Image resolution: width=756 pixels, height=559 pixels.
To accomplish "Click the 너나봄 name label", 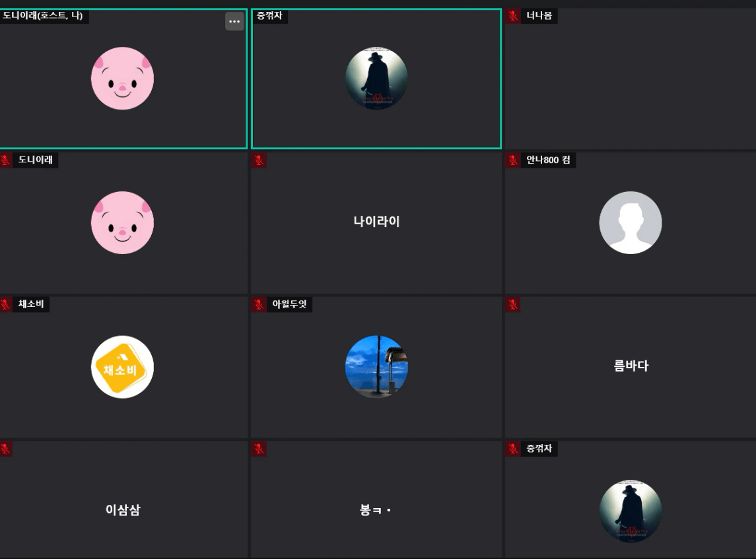I will click(x=539, y=16).
